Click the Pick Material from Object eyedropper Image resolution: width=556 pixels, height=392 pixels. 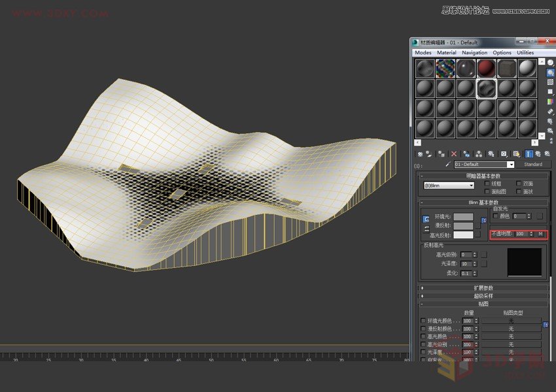(x=448, y=164)
